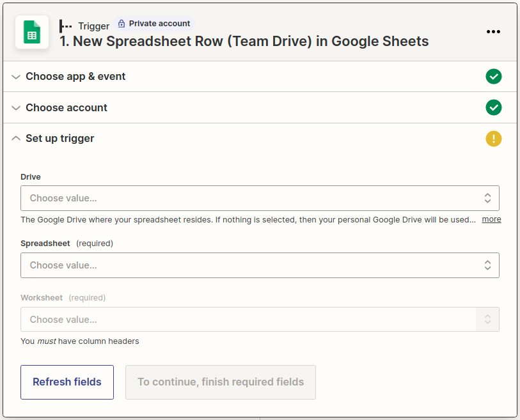Click the Trigger label text
Image resolution: width=520 pixels, height=420 pixels.
[93, 26]
